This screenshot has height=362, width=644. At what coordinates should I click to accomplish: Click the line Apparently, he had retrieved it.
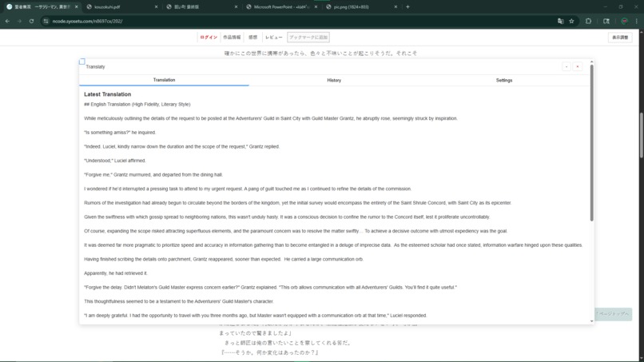(x=115, y=273)
